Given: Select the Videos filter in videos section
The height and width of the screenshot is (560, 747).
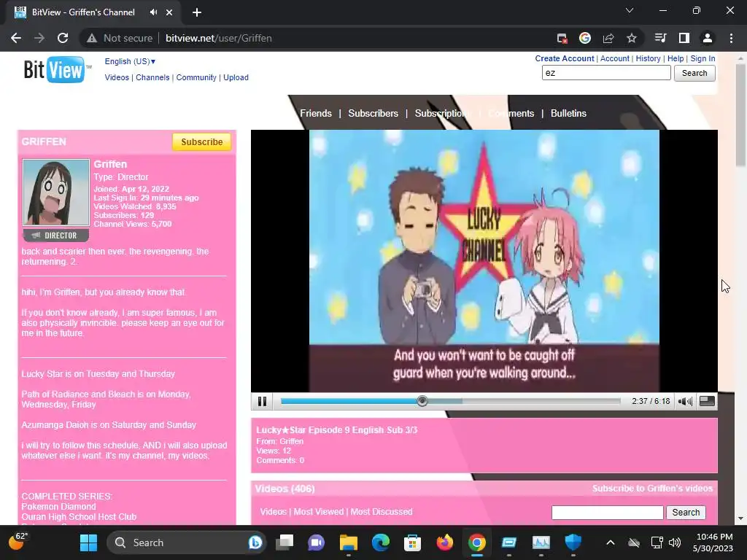Looking at the screenshot, I should point(273,511).
